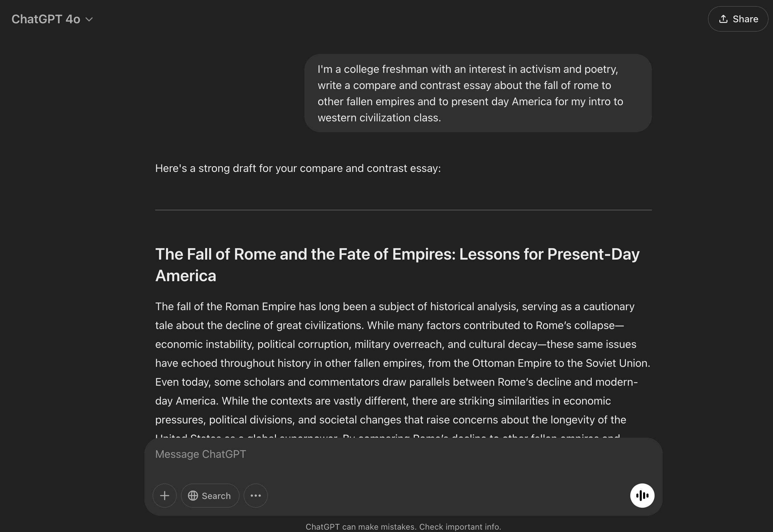Viewport: 773px width, 532px height.
Task: Click the essay title starting 'The Fall of Rome'
Action: [x=397, y=255]
